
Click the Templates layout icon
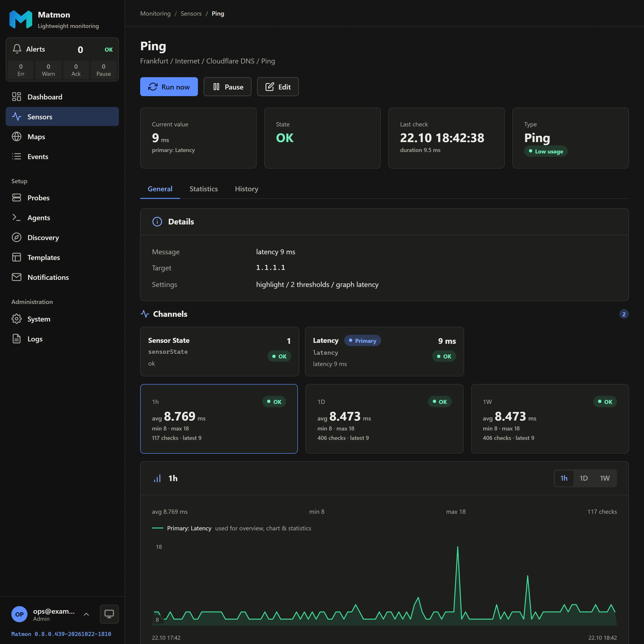click(16, 257)
